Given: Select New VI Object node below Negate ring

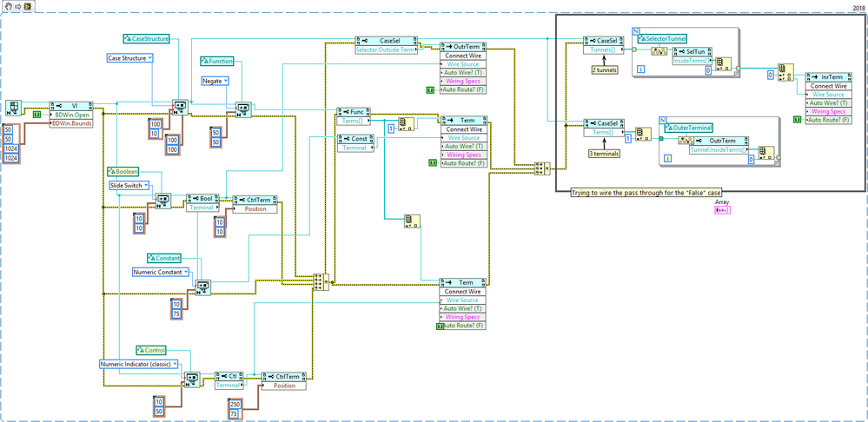Looking at the screenshot, I should [243, 109].
